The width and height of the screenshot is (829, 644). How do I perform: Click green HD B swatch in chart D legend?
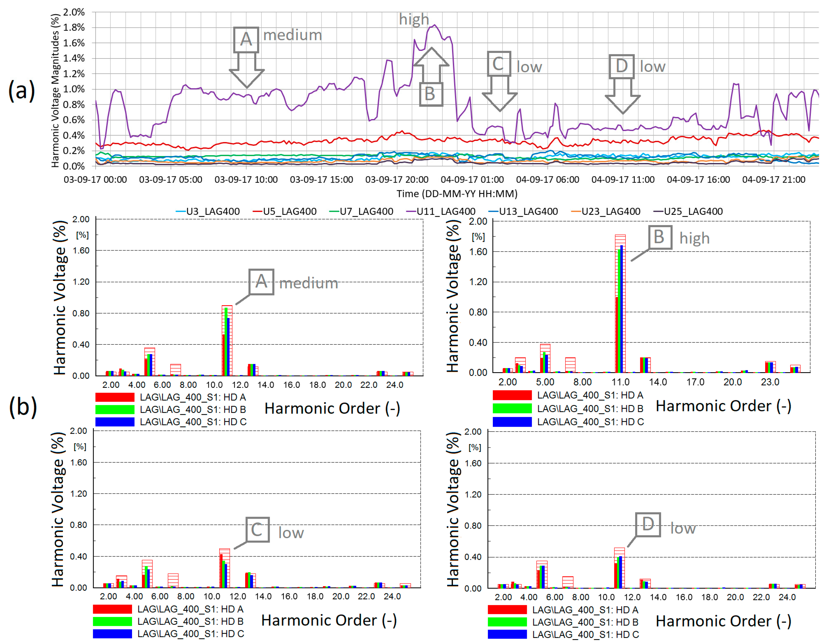pyautogui.click(x=507, y=622)
